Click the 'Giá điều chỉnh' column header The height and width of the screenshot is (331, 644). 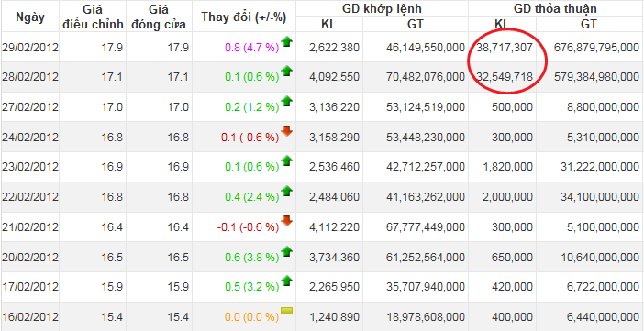93,17
